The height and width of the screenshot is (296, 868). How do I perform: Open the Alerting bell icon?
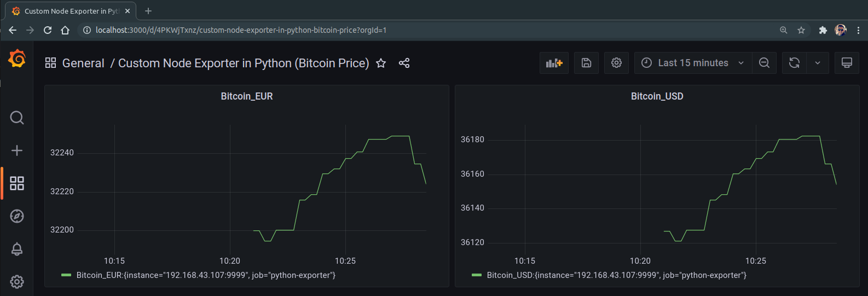tap(17, 249)
